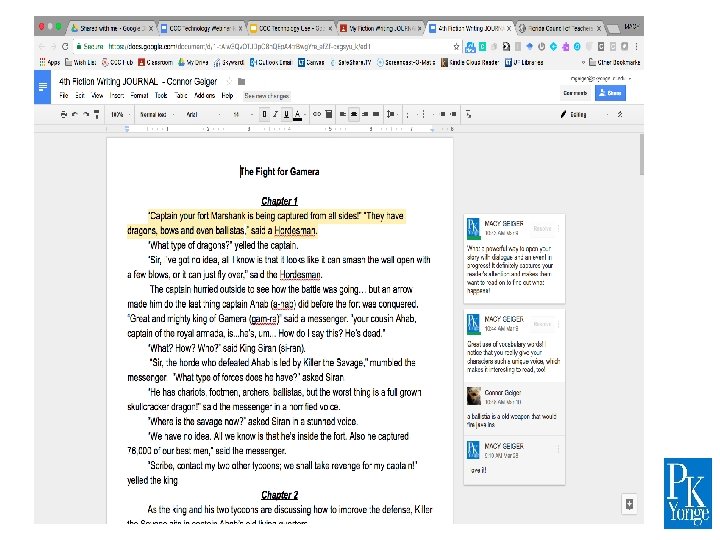Image resolution: width=720 pixels, height=540 pixels.
Task: Toggle Underline formatting
Action: click(286, 114)
